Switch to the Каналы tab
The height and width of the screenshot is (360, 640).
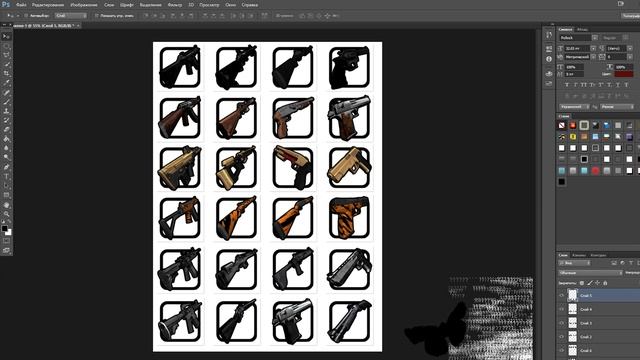coord(579,255)
